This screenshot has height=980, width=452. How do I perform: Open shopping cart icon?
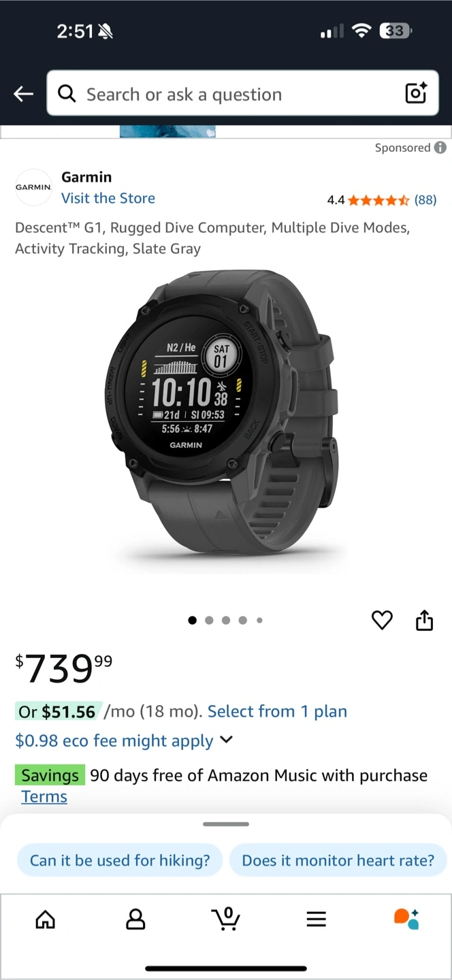[x=225, y=919]
